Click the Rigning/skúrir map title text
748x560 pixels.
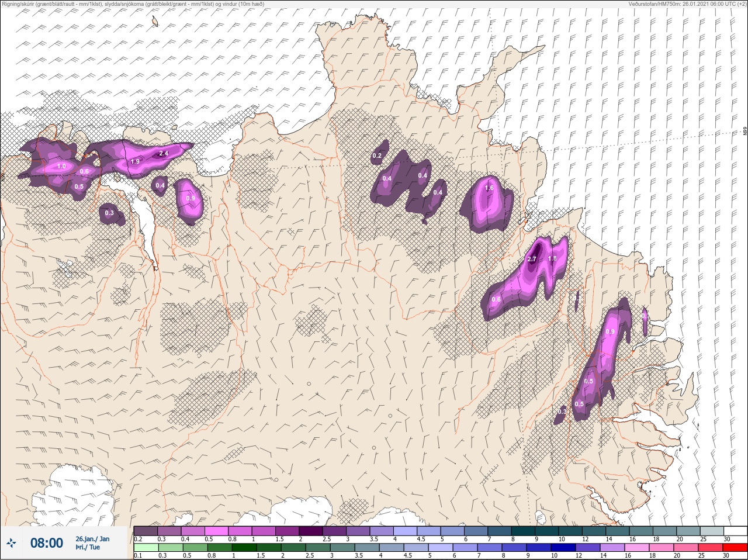(x=133, y=4)
